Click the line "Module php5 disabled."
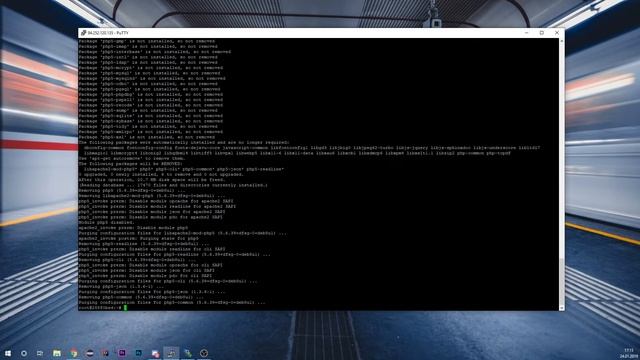 click(106, 222)
